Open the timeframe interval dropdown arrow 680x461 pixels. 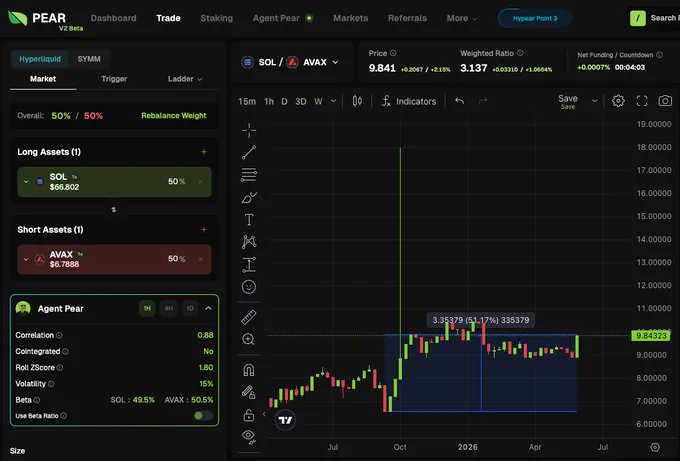pyautogui.click(x=333, y=101)
